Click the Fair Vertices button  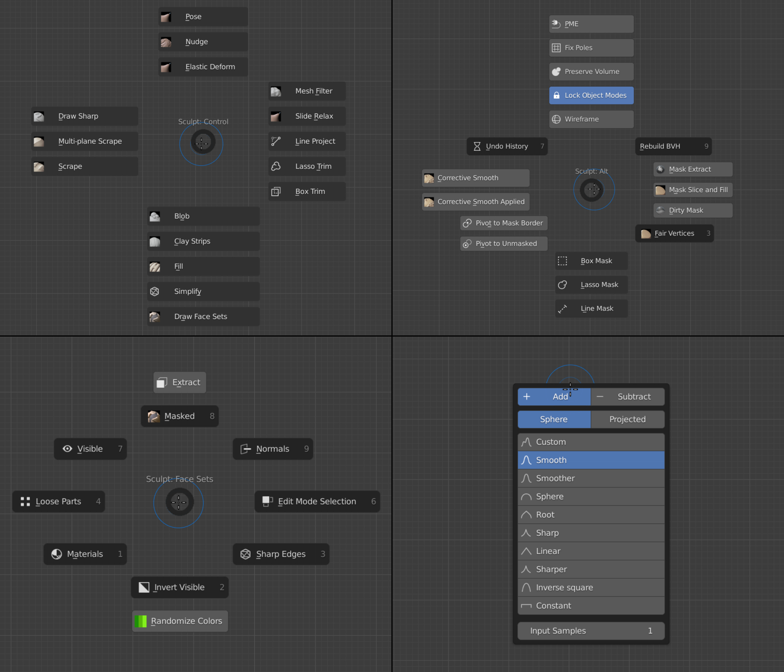tap(674, 233)
